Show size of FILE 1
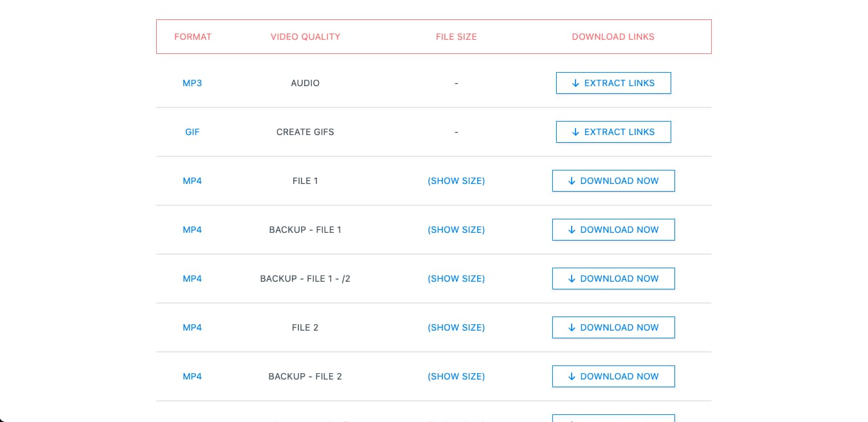The width and height of the screenshot is (868, 422). [x=457, y=181]
